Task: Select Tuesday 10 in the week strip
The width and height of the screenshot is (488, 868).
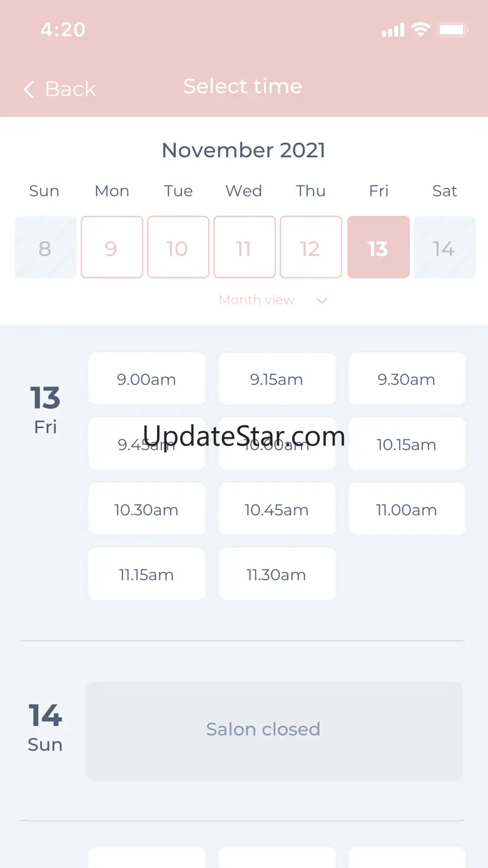Action: (x=178, y=247)
